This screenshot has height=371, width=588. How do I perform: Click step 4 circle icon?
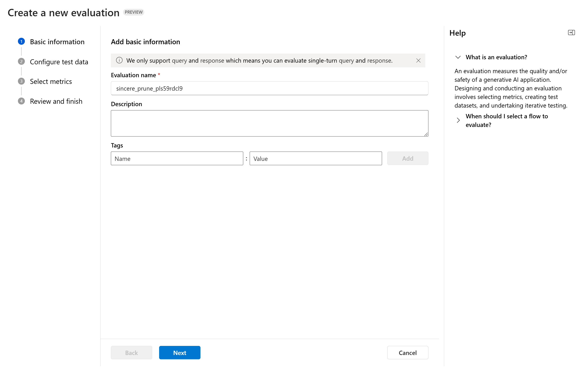coord(22,101)
